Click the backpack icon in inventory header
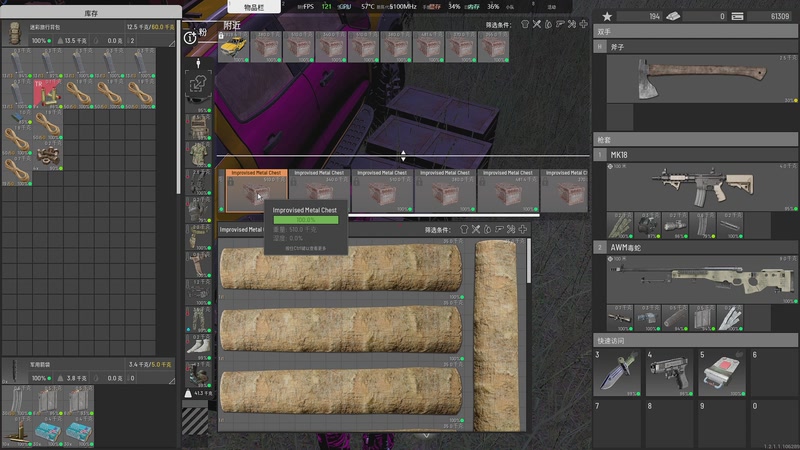 (14, 34)
